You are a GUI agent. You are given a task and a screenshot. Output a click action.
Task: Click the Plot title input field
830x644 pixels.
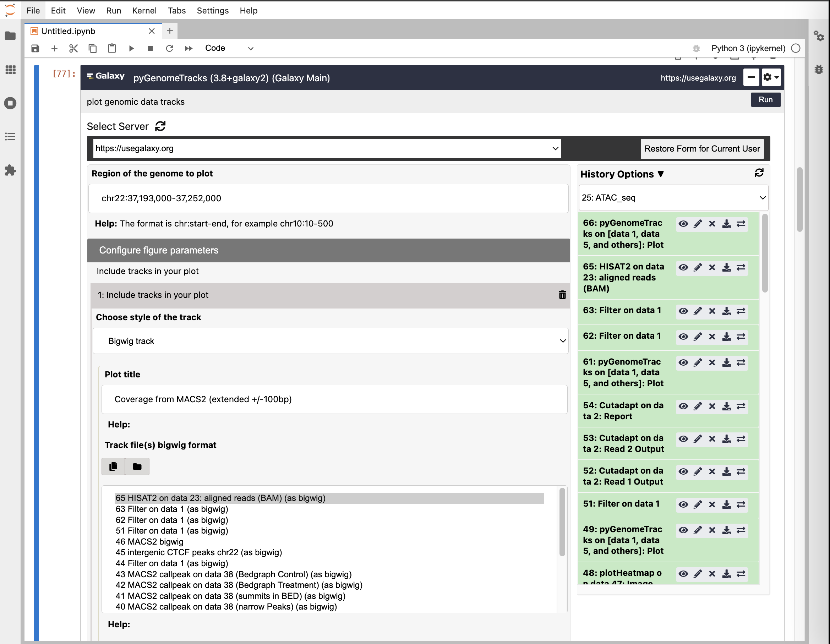click(x=334, y=399)
